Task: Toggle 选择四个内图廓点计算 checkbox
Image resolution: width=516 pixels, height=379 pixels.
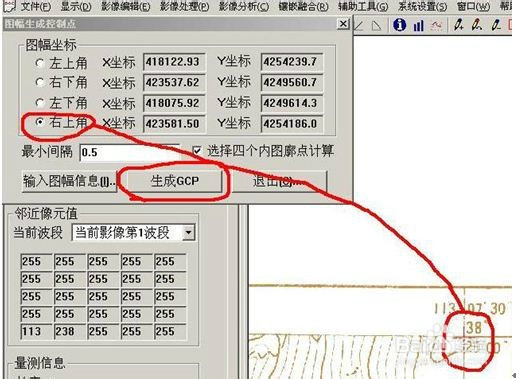Action: coord(197,151)
